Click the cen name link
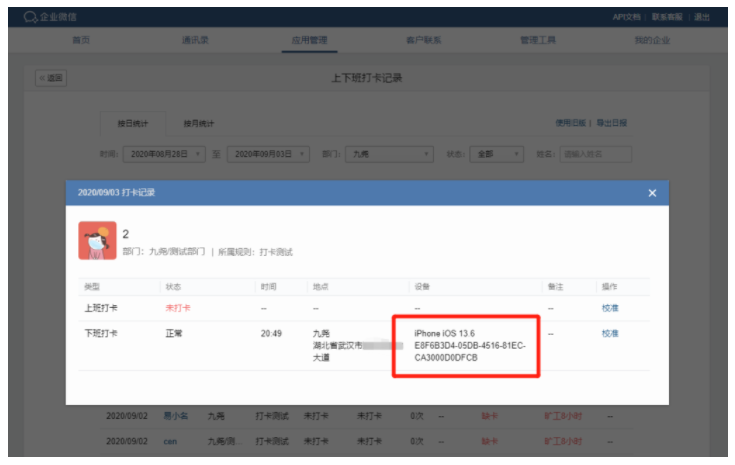Image resolution: width=735 pixels, height=465 pixels. [x=170, y=442]
